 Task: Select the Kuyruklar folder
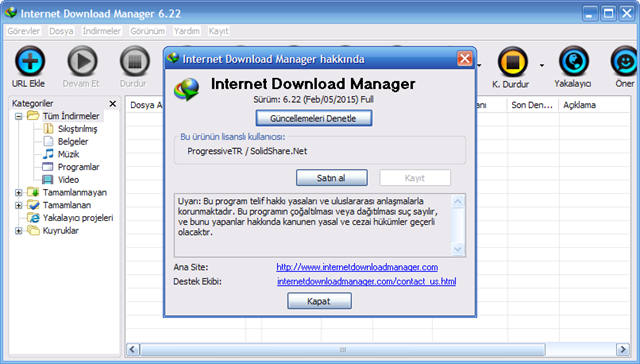(61, 231)
